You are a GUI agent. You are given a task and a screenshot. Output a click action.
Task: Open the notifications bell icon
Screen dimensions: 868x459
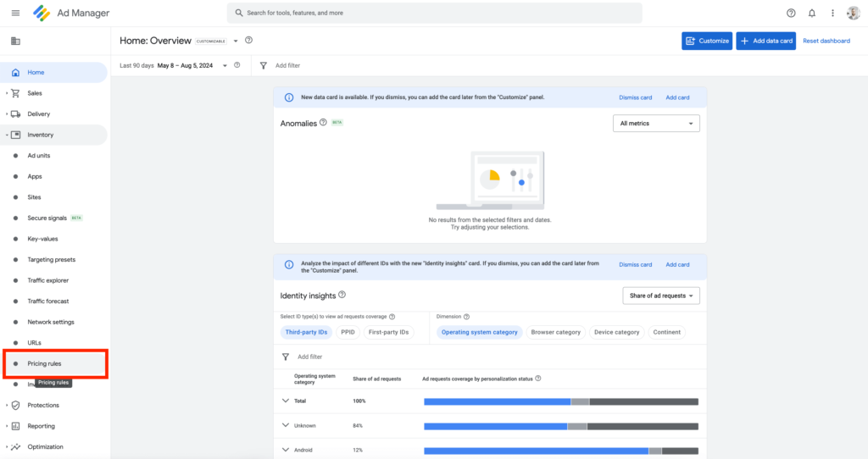tap(812, 13)
